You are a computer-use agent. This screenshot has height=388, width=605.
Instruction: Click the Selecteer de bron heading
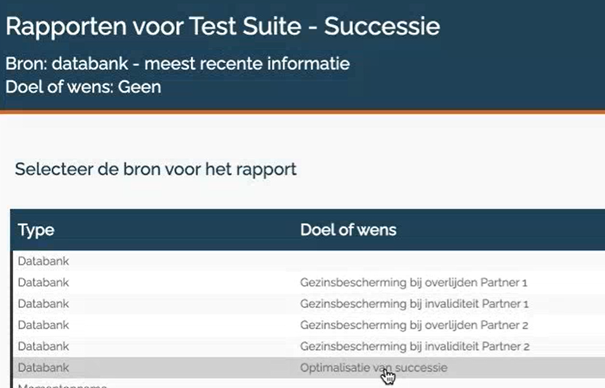(x=155, y=169)
